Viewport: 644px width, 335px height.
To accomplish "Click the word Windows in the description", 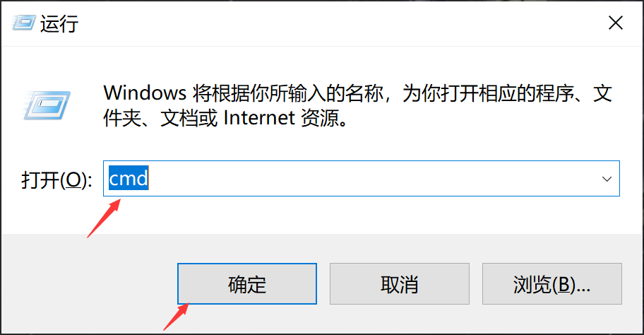I will coord(145,93).
